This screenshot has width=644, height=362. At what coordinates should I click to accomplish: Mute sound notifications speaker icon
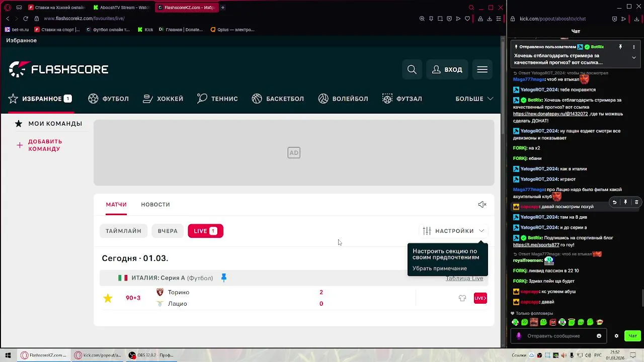482,204
